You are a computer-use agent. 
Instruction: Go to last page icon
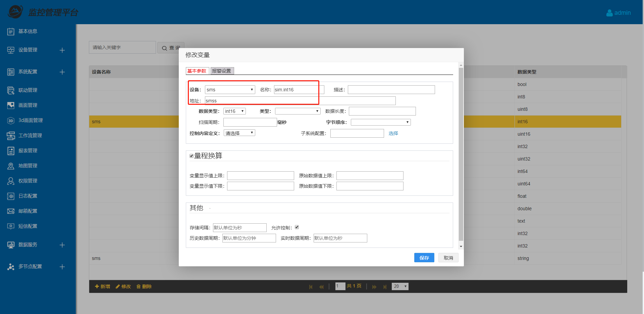coord(385,287)
